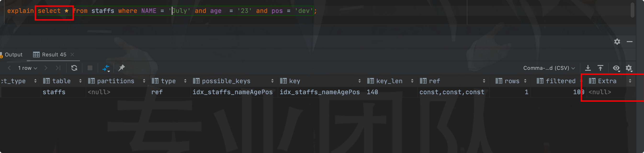Image resolution: width=644 pixels, height=153 pixels.
Task: Click sort arrows on the rows column
Action: [x=525, y=81]
